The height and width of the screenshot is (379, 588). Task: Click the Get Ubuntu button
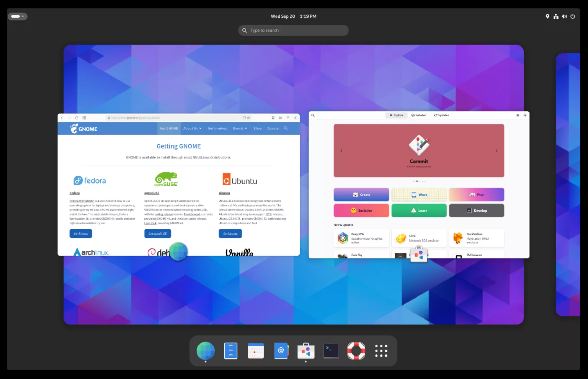[x=230, y=234]
